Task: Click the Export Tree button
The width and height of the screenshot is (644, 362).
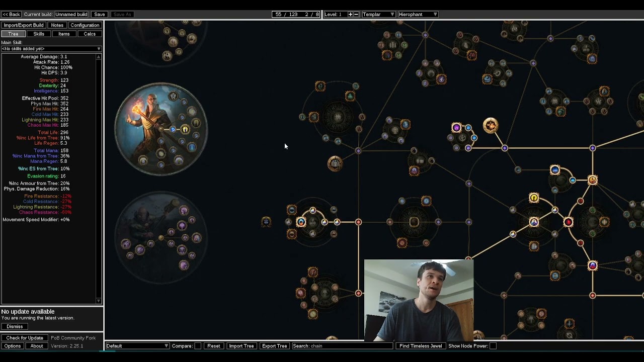Action: point(274,346)
